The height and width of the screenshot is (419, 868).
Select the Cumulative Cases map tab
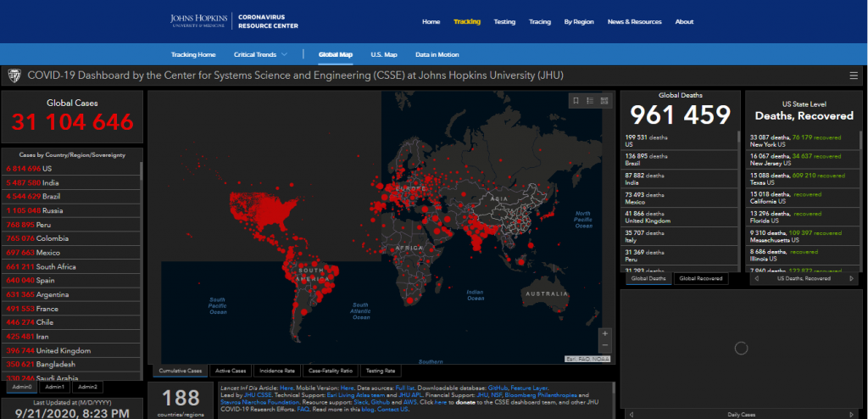click(181, 371)
